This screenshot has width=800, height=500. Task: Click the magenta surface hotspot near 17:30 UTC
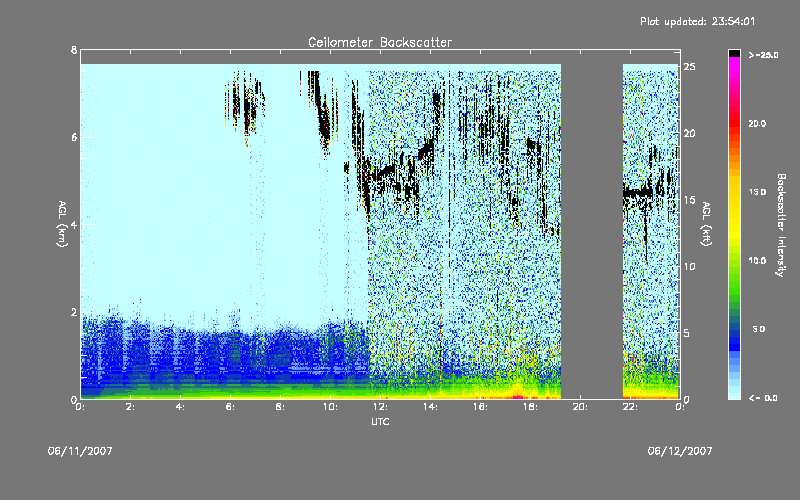(518, 396)
